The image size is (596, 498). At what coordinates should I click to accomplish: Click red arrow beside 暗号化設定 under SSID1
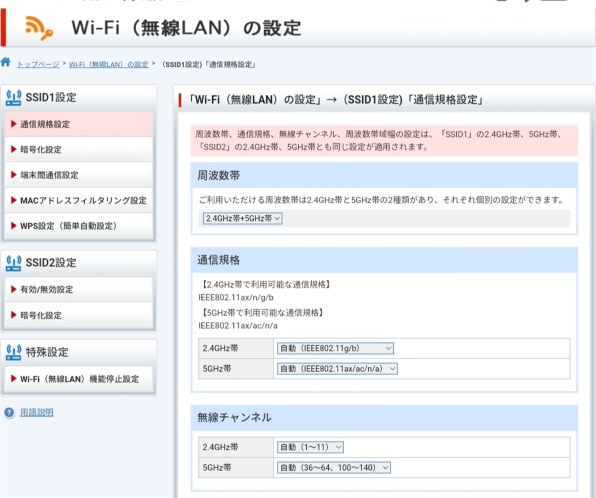pos(14,149)
